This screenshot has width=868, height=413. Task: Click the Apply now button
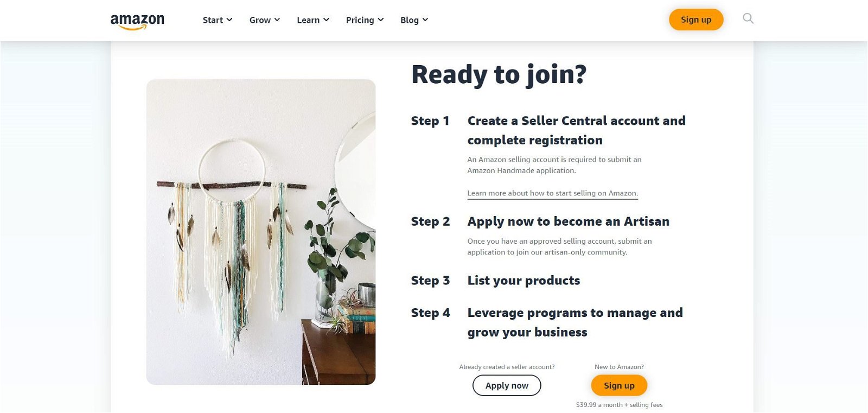point(507,385)
